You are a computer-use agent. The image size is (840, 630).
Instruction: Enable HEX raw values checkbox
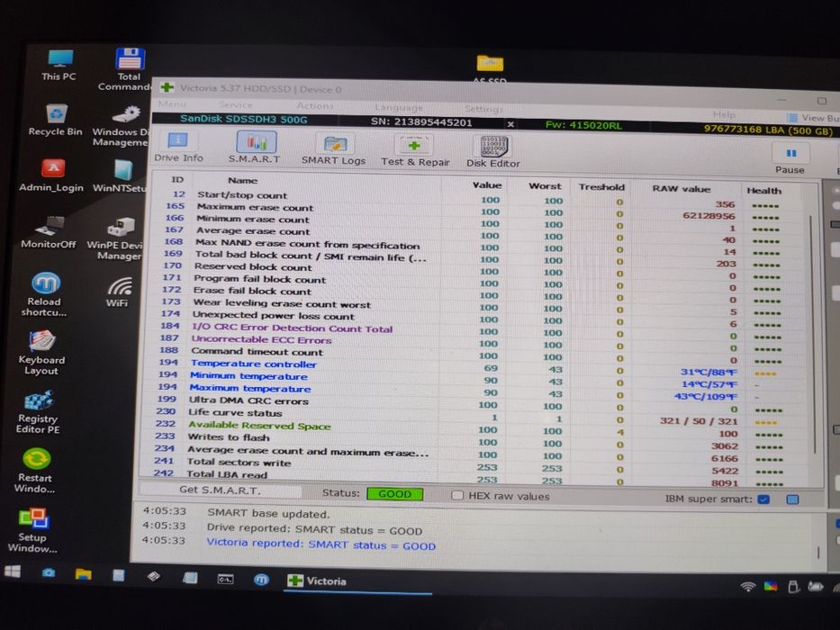click(x=457, y=495)
